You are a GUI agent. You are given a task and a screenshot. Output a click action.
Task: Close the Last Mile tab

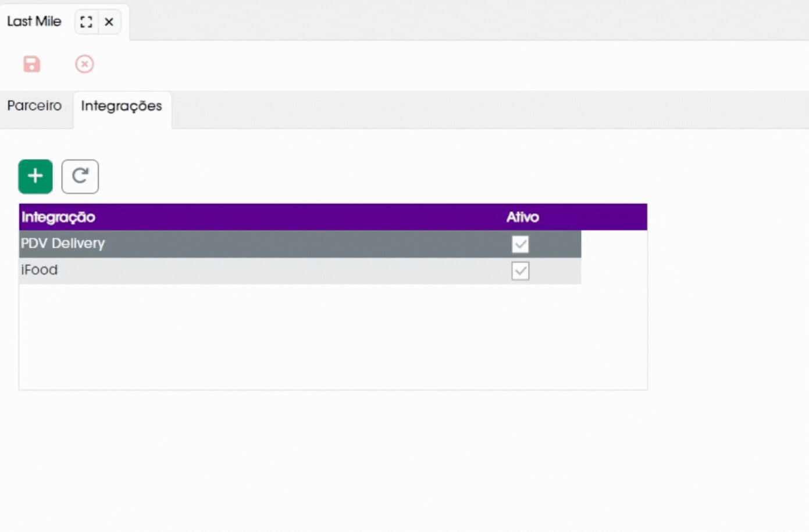109,22
